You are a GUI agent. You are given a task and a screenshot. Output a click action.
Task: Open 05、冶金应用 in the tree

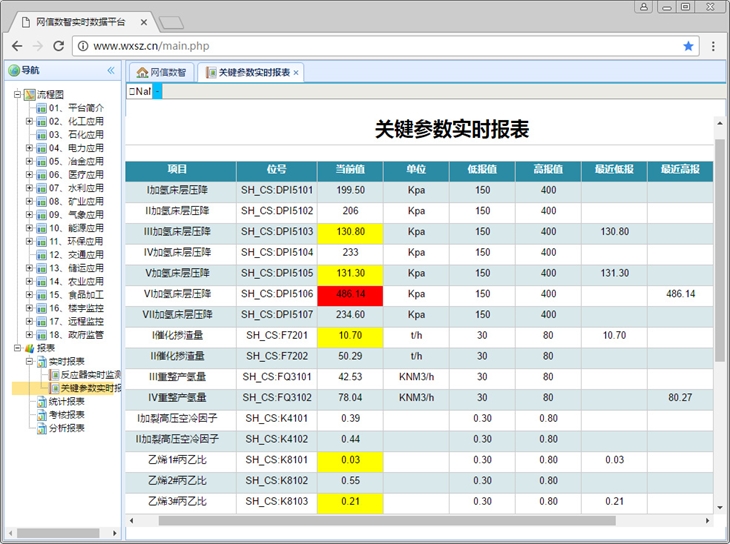pos(76,162)
